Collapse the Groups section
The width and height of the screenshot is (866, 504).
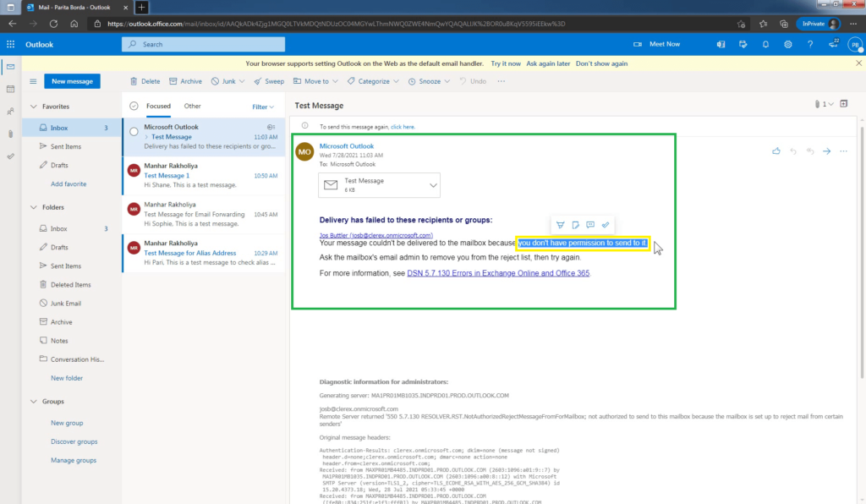tap(34, 402)
